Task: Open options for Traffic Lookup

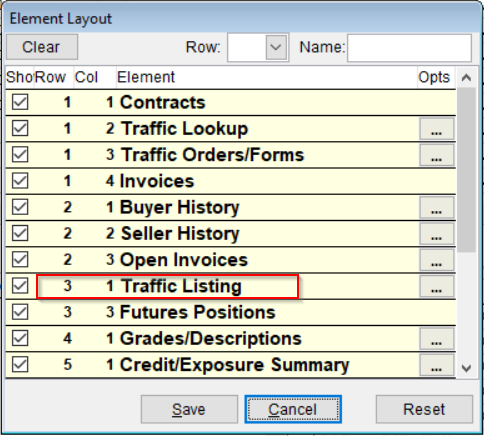Action: tap(437, 129)
